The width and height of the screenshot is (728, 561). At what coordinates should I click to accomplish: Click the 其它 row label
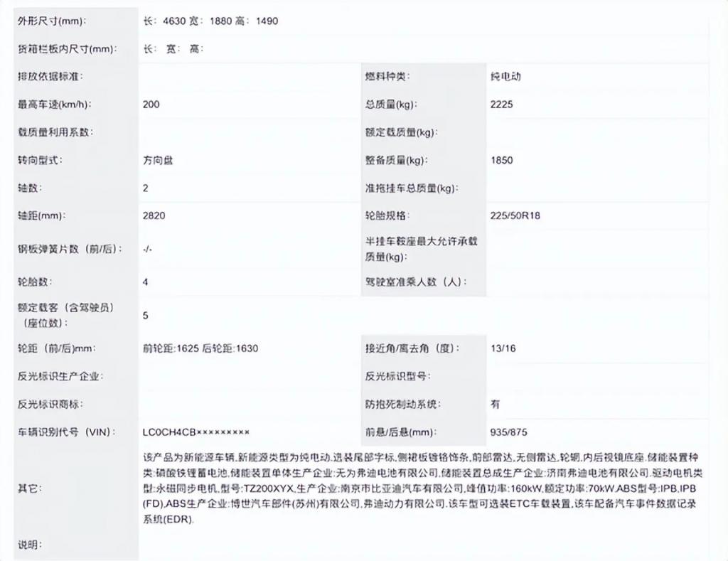click(x=30, y=488)
